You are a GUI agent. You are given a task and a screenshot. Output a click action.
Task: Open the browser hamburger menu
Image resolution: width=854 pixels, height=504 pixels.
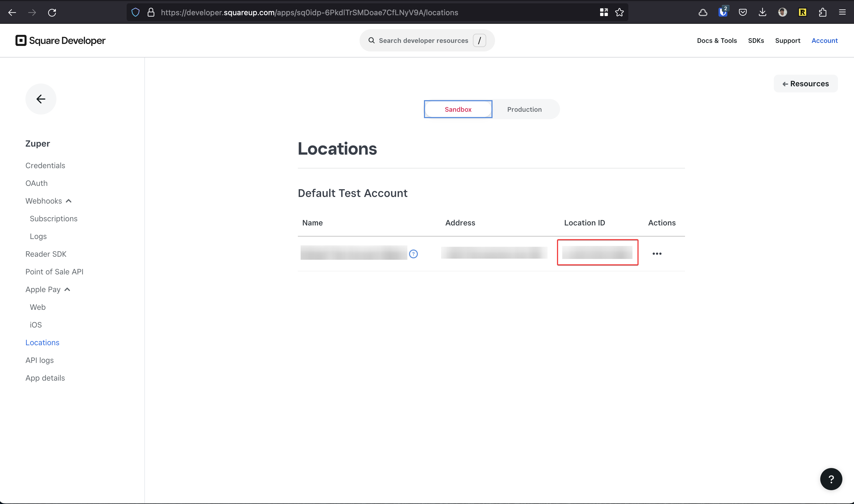click(x=842, y=12)
